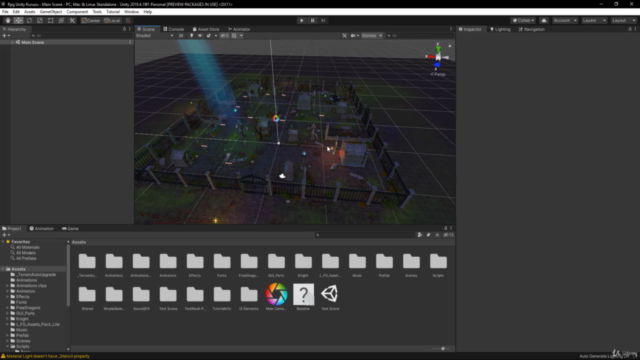Select the Move tool
This screenshot has width=640, height=360.
click(18, 20)
